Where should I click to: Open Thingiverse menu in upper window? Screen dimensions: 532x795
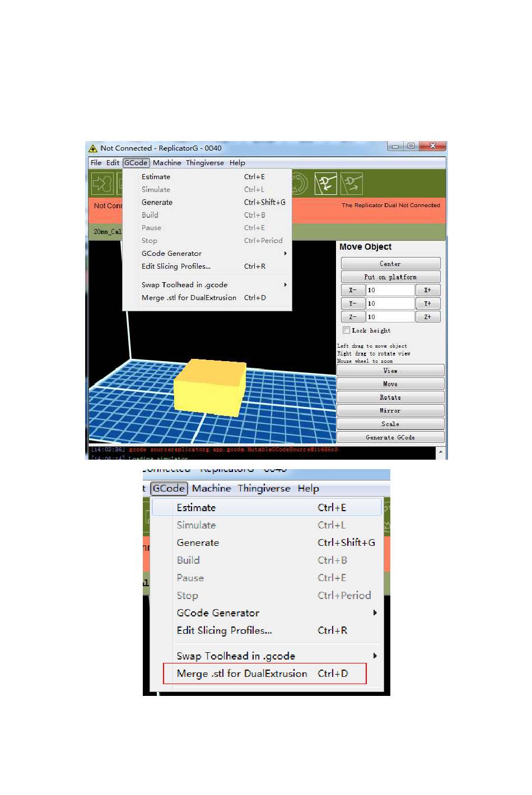pos(205,163)
